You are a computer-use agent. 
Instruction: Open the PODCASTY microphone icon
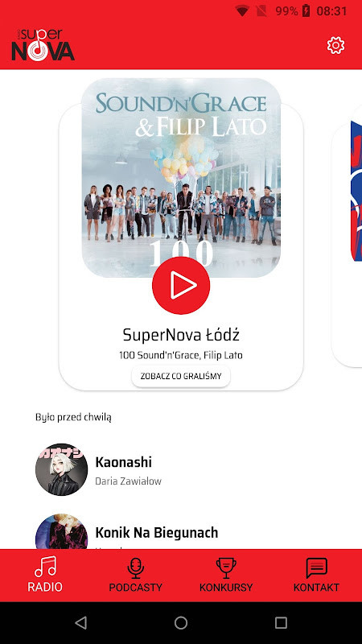pyautogui.click(x=135, y=568)
